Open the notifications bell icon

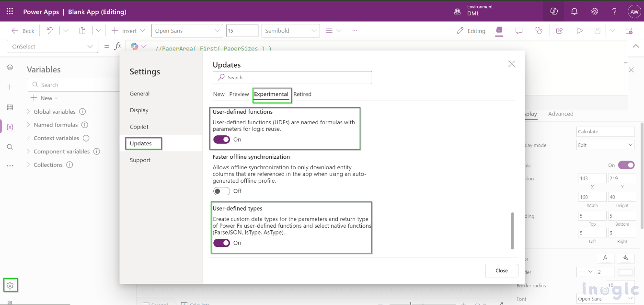574,12
